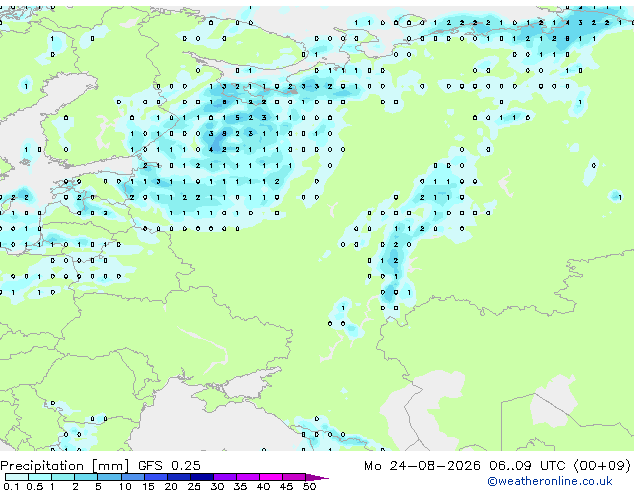The width and height of the screenshot is (634, 490).
Task: Click the "Precipitation [mm]" title text
Action: click(64, 466)
